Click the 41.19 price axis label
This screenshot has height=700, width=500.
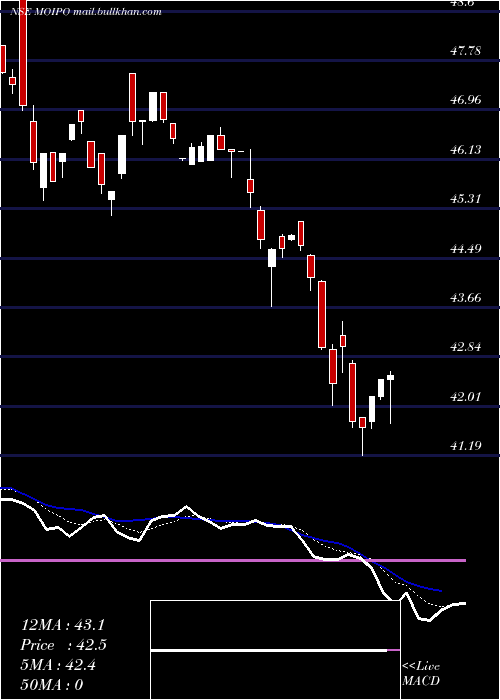click(465, 445)
